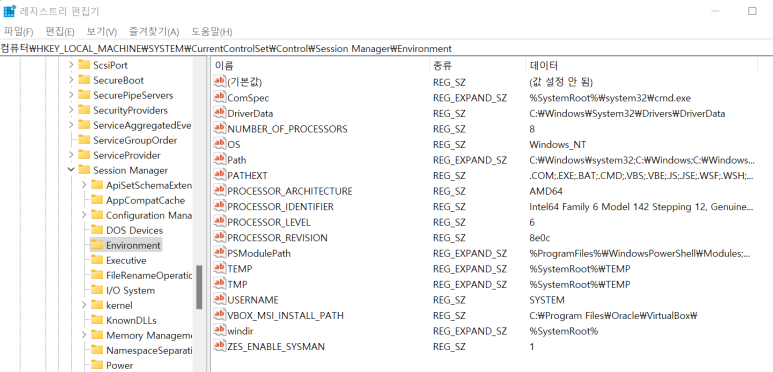The width and height of the screenshot is (773, 372).
Task: Select the ServiceGroupOrder key
Action: pos(135,140)
